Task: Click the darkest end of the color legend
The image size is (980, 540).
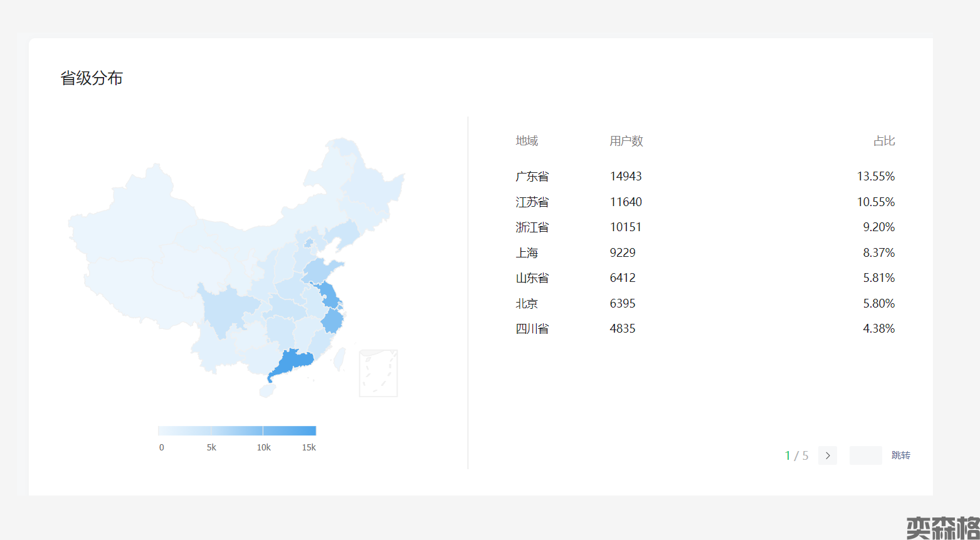Action: [312, 430]
